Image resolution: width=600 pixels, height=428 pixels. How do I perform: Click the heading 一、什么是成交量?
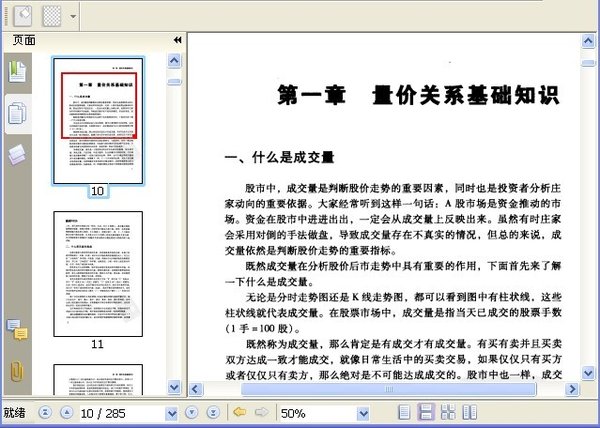279,157
